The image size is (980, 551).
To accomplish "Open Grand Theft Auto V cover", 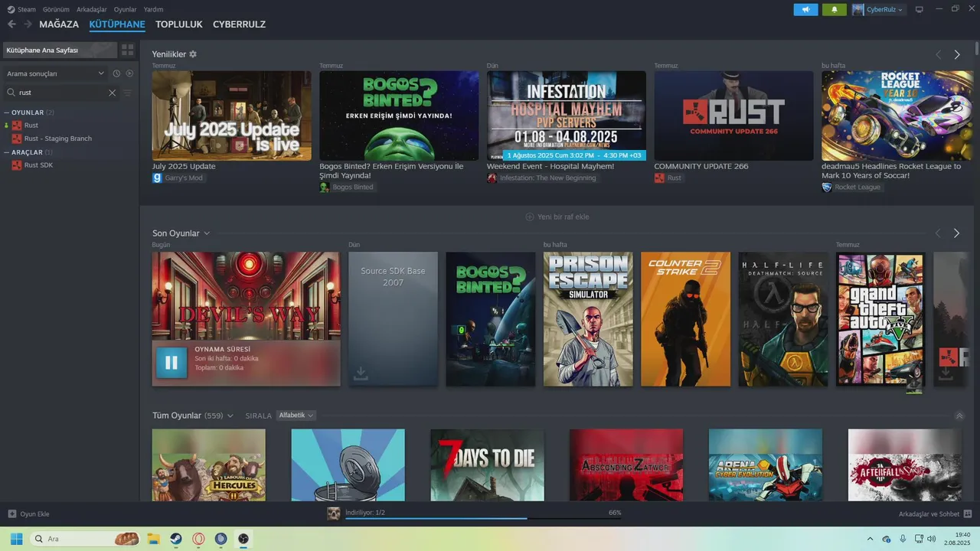I will [x=880, y=319].
